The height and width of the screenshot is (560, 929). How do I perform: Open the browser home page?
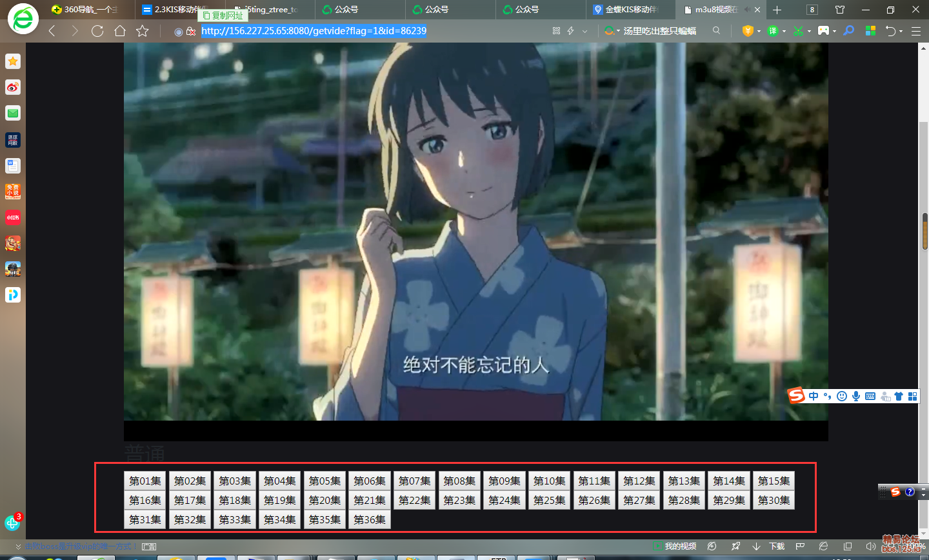(120, 31)
